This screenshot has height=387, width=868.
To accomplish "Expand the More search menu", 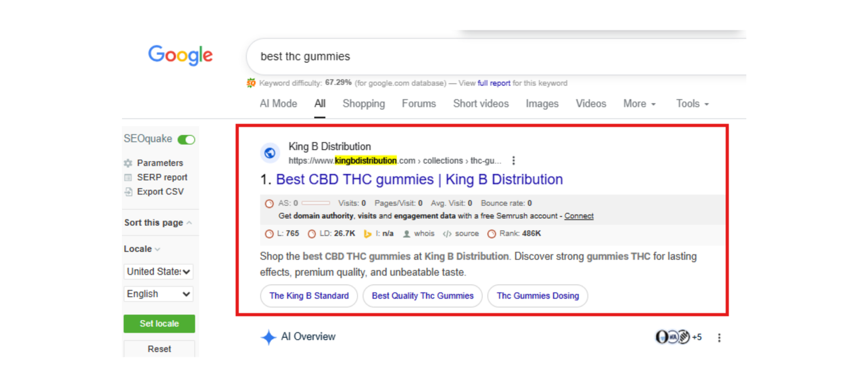I will click(x=639, y=104).
